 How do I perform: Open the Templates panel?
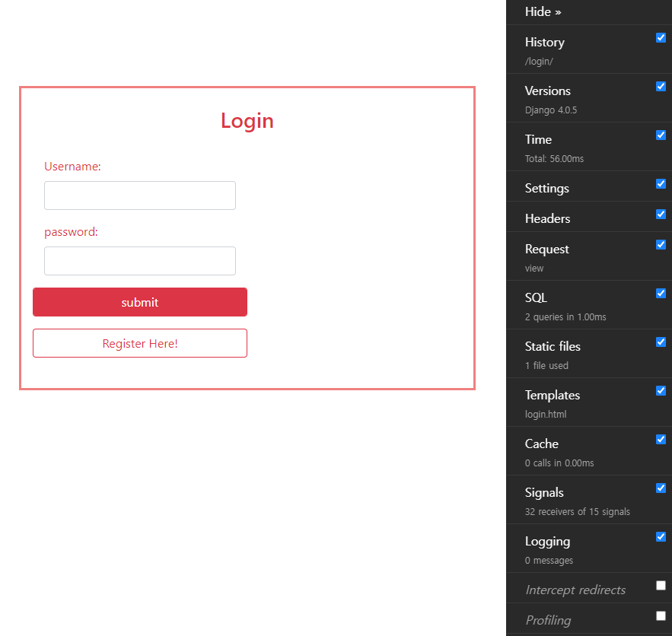tap(553, 396)
